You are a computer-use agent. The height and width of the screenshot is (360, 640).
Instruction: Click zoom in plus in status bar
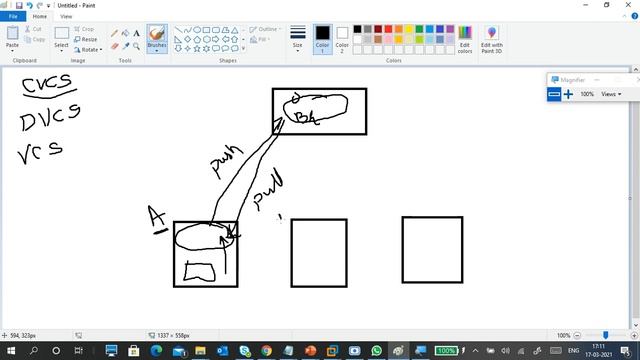point(634,336)
